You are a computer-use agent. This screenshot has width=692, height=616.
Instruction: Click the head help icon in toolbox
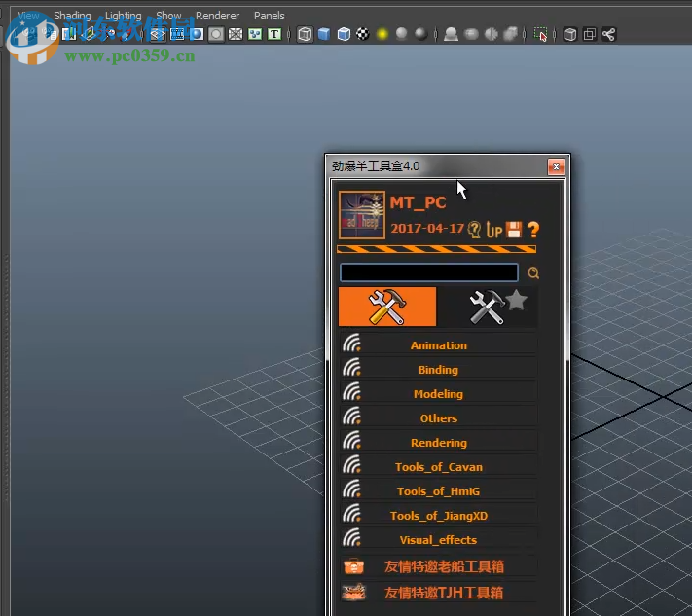[474, 229]
